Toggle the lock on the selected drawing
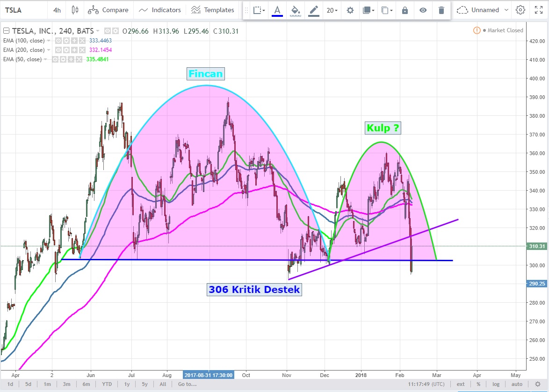 point(405,10)
